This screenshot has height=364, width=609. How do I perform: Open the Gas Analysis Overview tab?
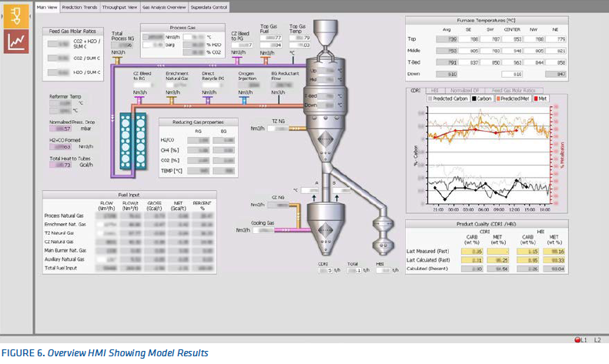[x=164, y=8]
